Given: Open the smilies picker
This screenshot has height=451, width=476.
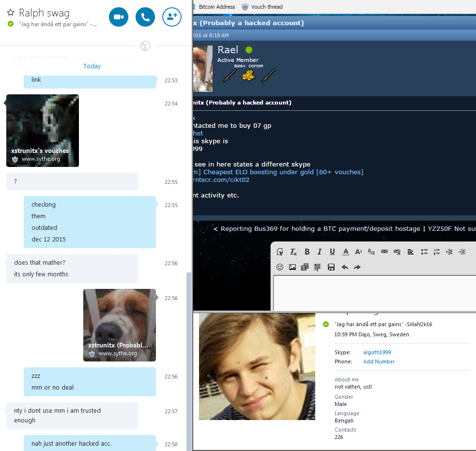Looking at the screenshot, I should (x=280, y=267).
